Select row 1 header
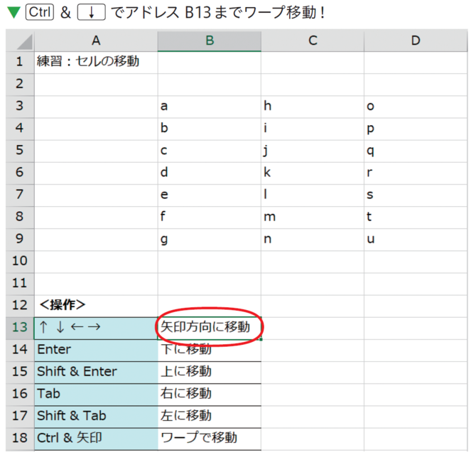The width and height of the screenshot is (476, 460). (x=20, y=63)
